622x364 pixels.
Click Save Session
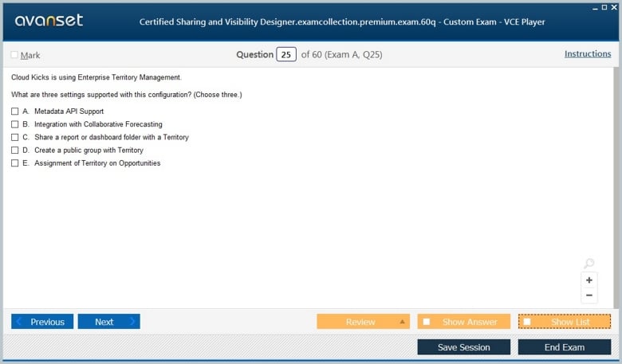point(464,347)
